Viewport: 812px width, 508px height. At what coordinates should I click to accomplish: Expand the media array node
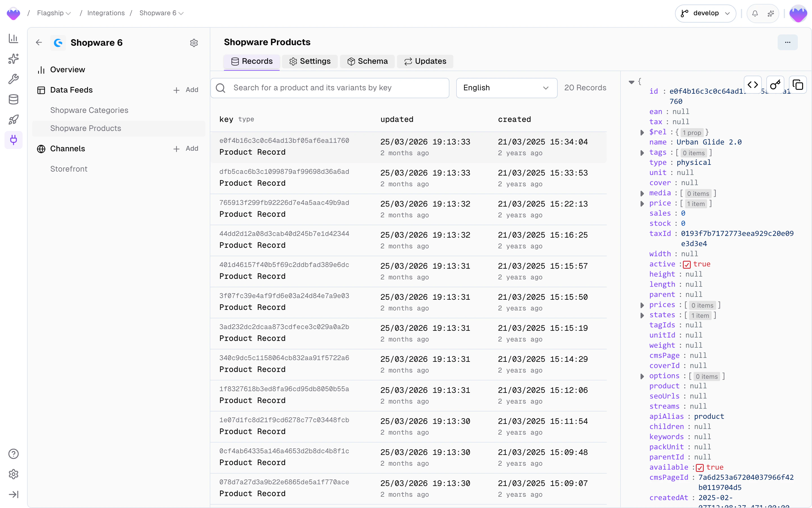point(642,194)
